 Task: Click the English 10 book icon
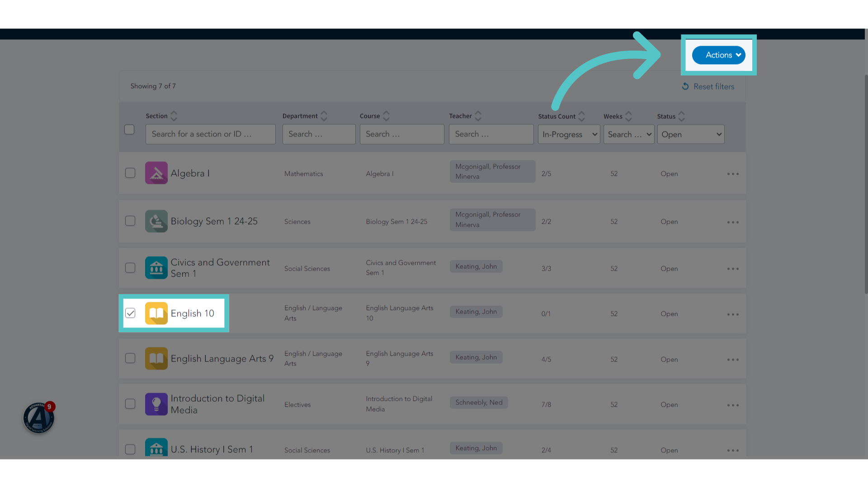156,313
